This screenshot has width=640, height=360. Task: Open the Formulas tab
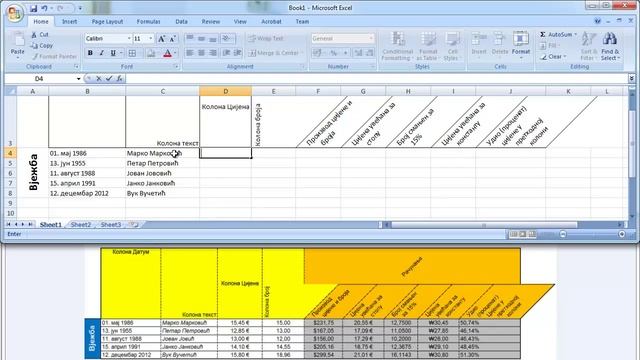pos(148,22)
